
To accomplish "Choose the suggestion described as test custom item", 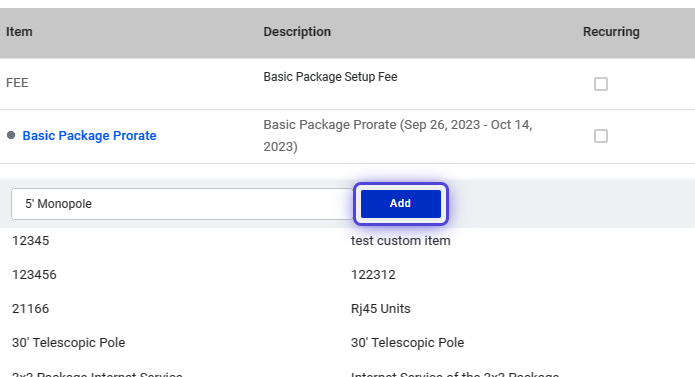I will click(401, 241).
